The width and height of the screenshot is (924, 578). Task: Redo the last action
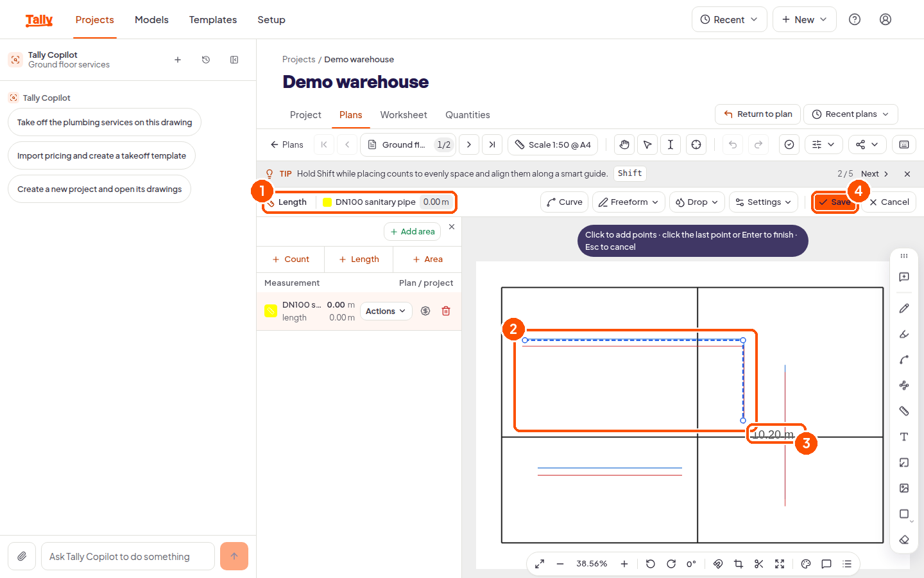tap(758, 144)
